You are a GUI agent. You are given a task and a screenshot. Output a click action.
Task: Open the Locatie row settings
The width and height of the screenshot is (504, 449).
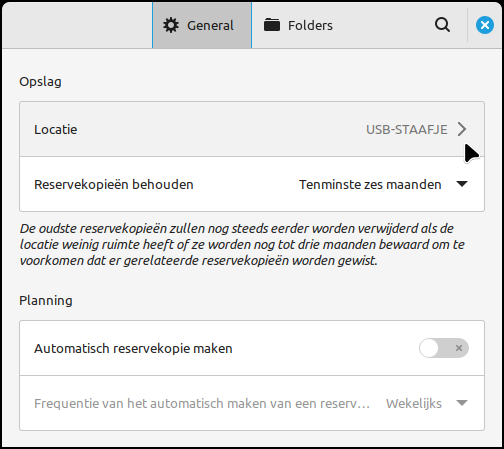252,129
